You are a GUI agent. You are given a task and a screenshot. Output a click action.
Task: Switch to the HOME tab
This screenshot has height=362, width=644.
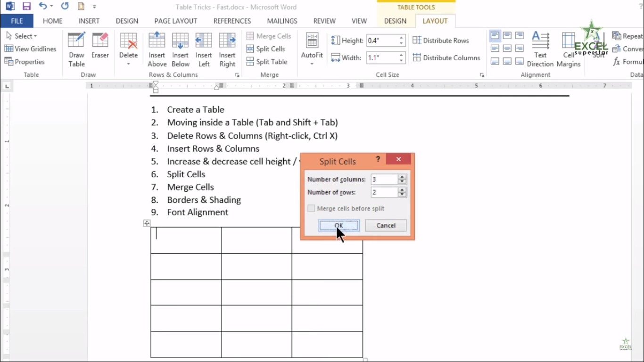tap(52, 21)
